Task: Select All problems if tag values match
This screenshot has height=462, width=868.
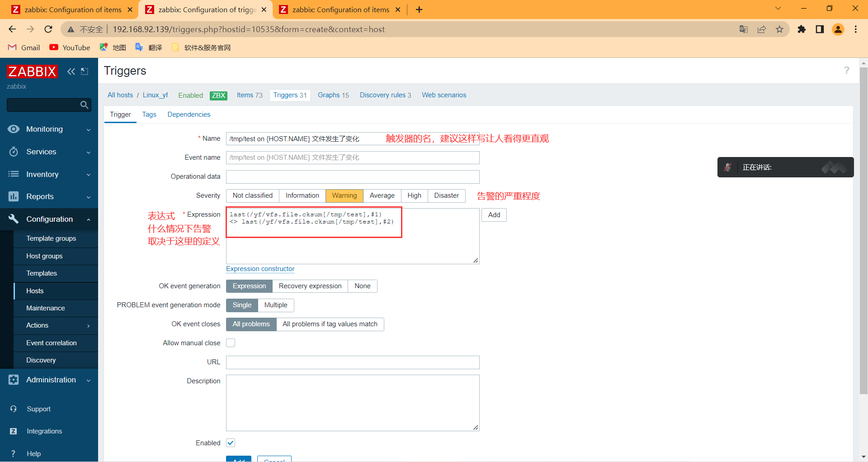Action: 330,324
